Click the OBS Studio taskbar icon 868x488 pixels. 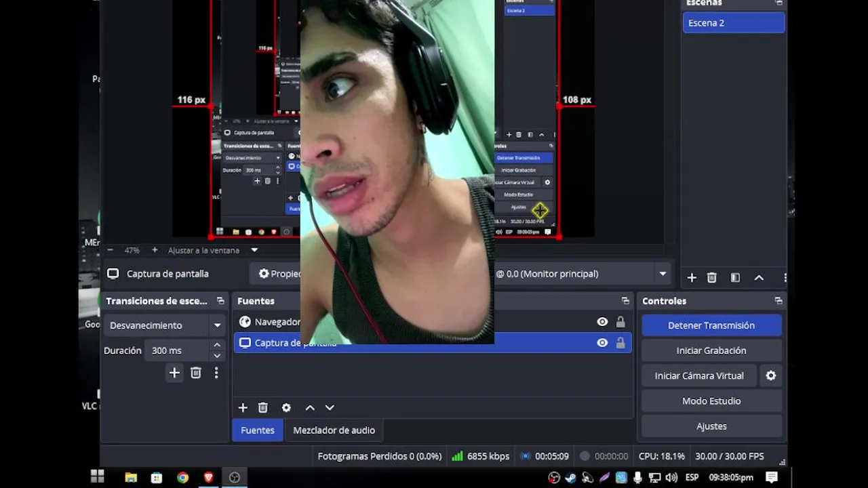coord(235,477)
